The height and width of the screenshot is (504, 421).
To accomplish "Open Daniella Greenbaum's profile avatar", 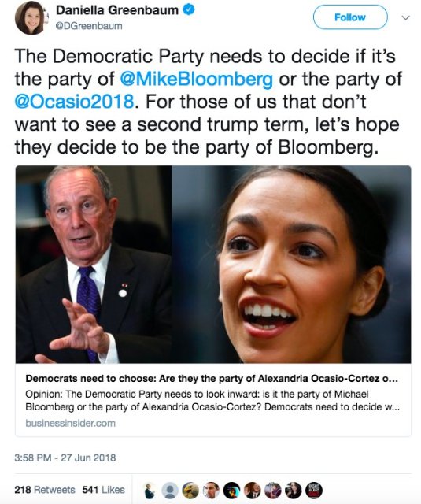I will point(31,17).
